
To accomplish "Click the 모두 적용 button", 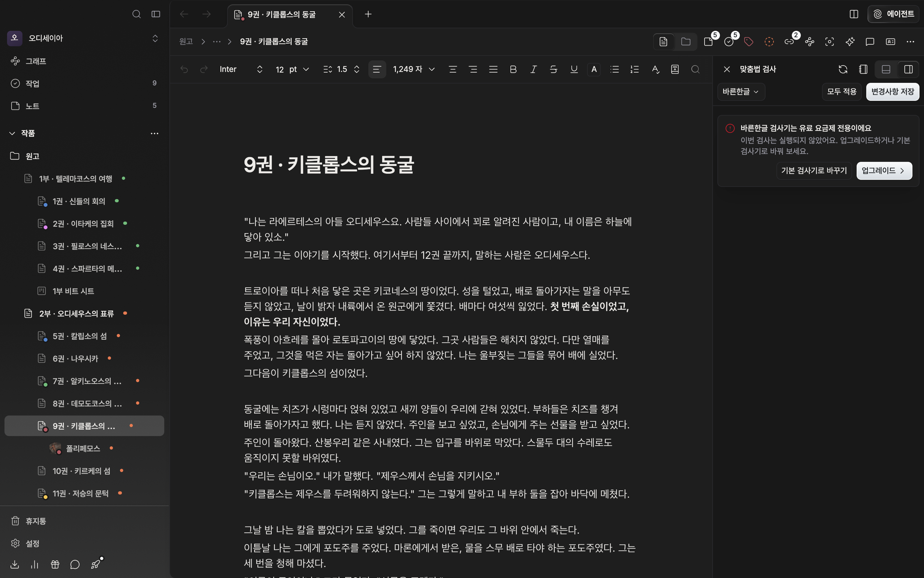I will point(842,92).
